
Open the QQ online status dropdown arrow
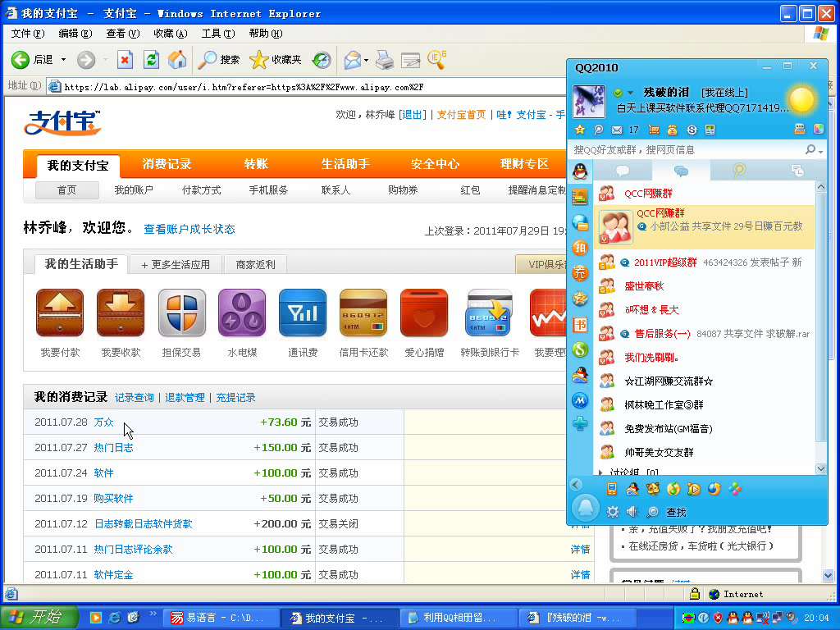pos(631,93)
